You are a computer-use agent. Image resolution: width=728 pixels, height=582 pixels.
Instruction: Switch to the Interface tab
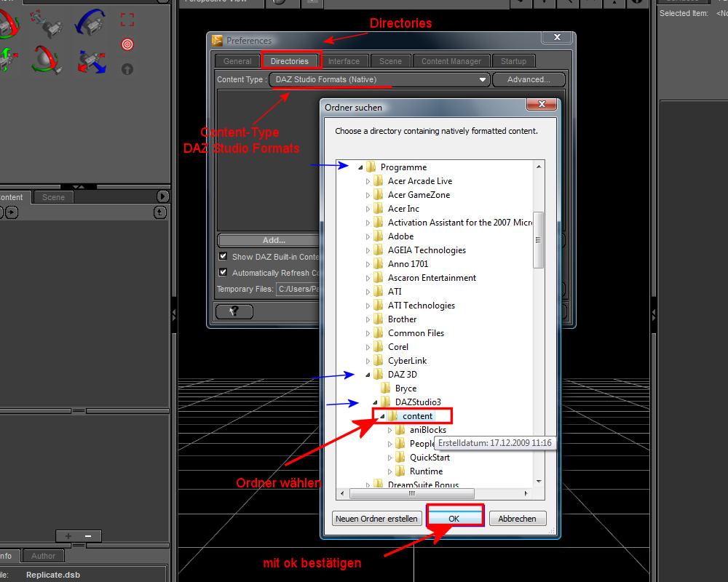click(x=344, y=61)
